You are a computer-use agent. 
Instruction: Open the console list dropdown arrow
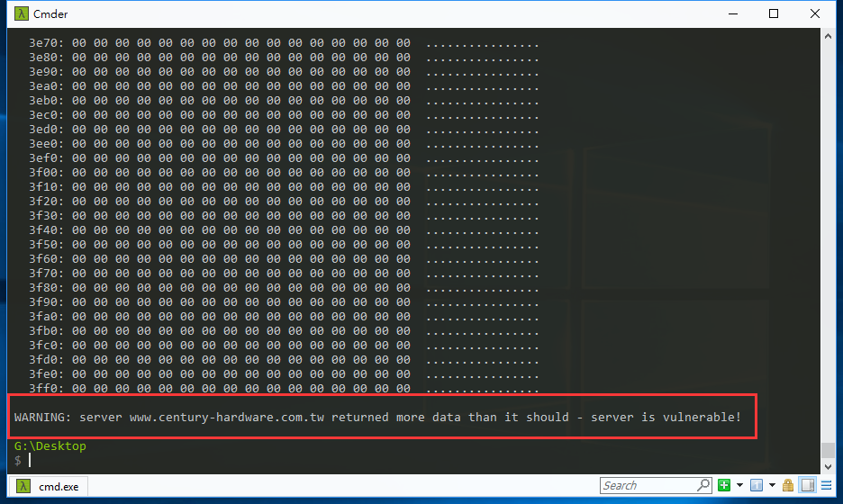(x=772, y=485)
